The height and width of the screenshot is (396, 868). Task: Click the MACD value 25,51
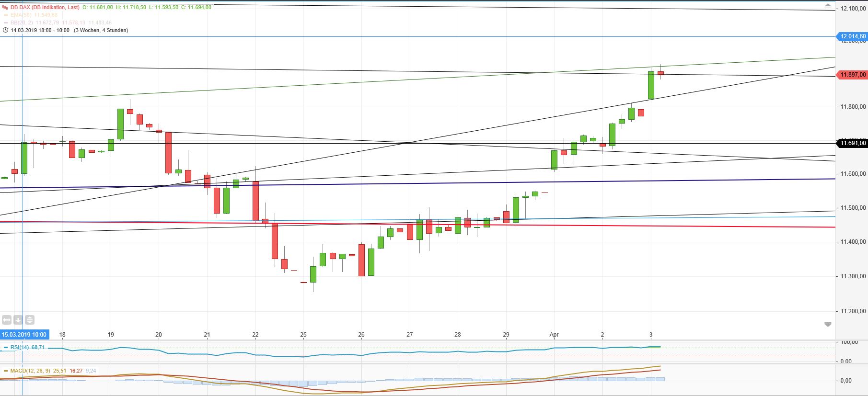pos(60,371)
